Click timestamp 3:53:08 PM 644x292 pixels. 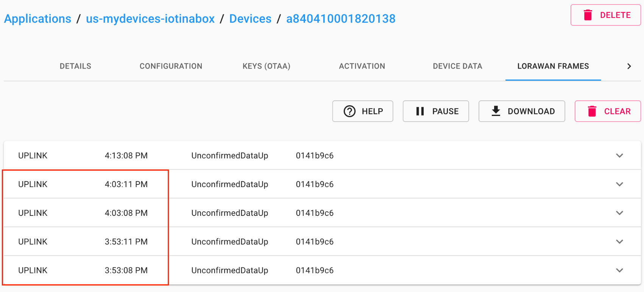[x=126, y=270]
